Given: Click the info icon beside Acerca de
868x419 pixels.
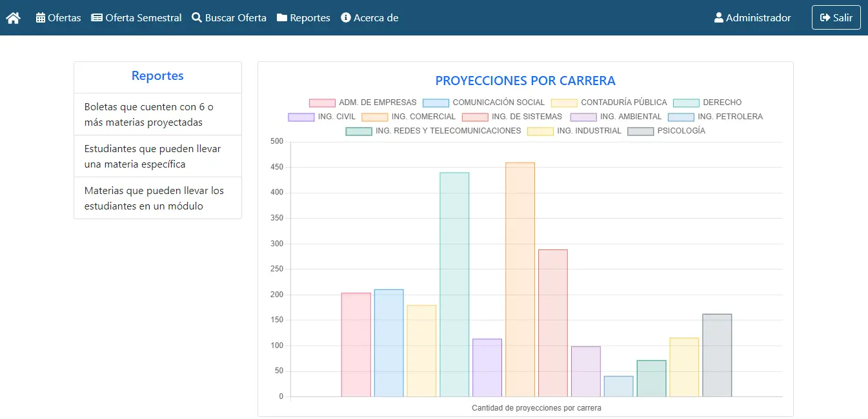Looking at the screenshot, I should point(346,18).
